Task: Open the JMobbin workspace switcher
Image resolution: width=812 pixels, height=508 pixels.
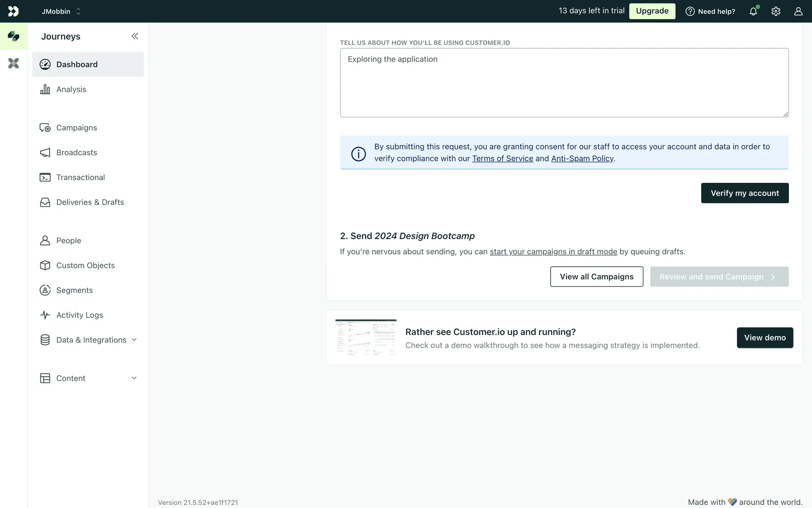Action: coord(61,11)
